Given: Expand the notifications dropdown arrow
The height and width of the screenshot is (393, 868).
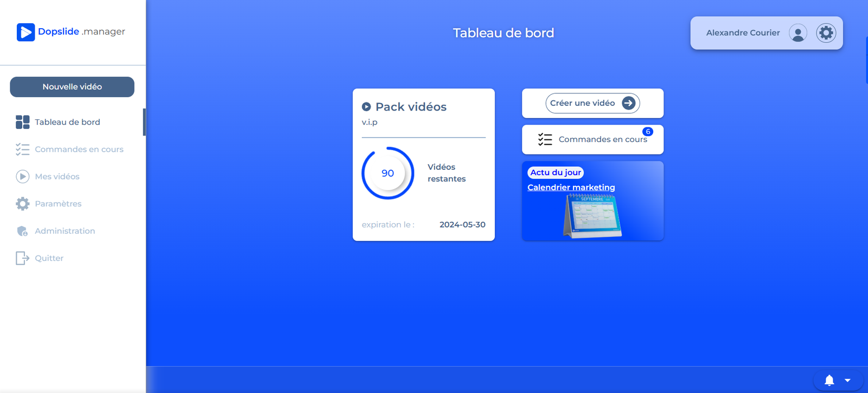Looking at the screenshot, I should point(847,381).
